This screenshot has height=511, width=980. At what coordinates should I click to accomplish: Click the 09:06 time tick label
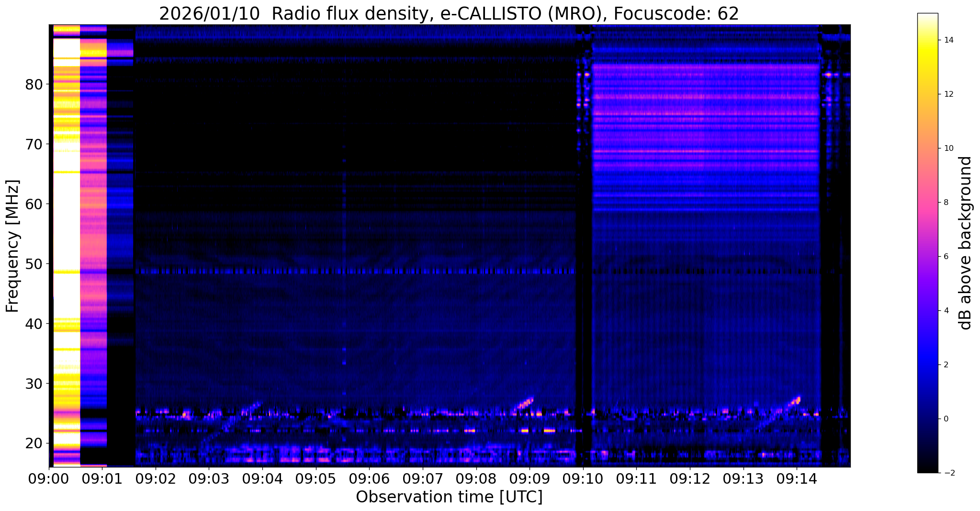click(x=370, y=478)
